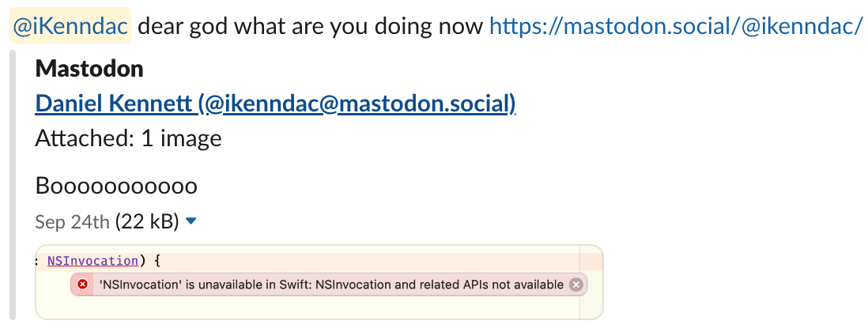The image size is (868, 332).
Task: Click the "dear god what are you doing now" message
Action: tap(311, 27)
